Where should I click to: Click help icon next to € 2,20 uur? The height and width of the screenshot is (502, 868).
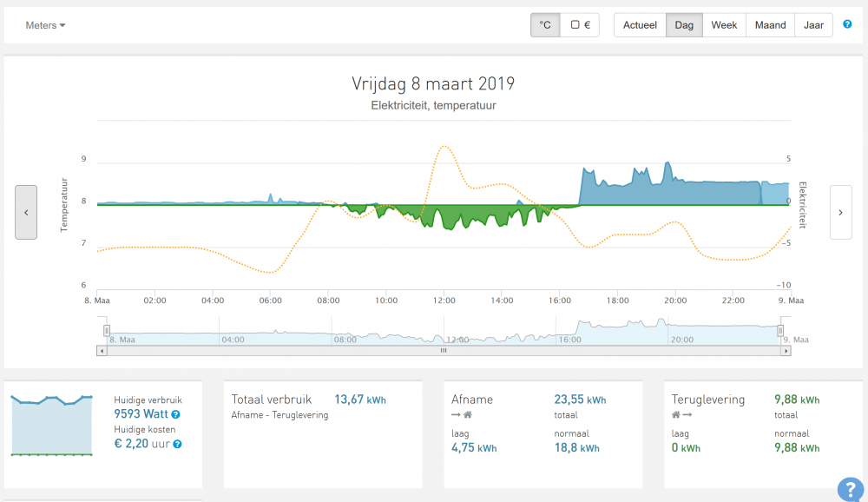pyautogui.click(x=177, y=444)
